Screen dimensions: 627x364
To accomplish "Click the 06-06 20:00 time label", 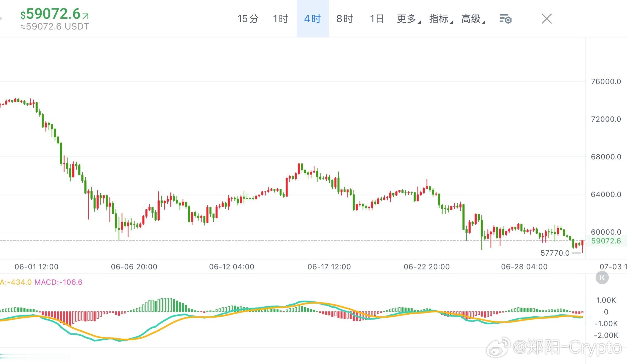I will (134, 267).
